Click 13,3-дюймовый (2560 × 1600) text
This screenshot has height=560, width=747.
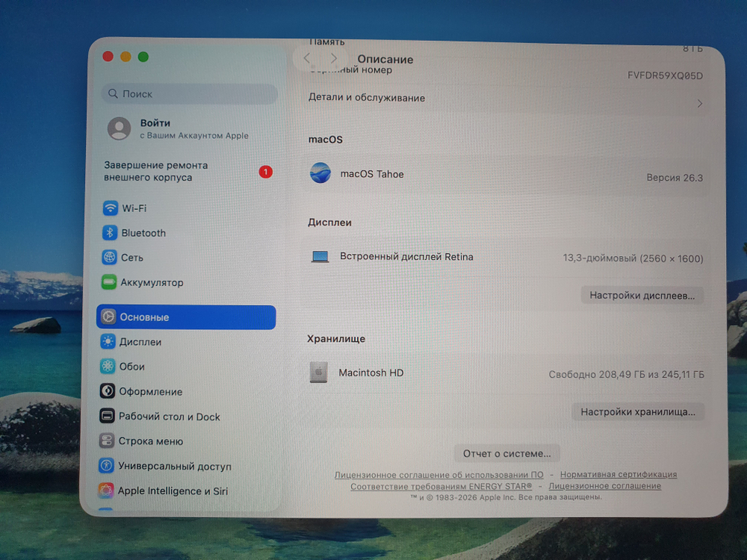[633, 258]
